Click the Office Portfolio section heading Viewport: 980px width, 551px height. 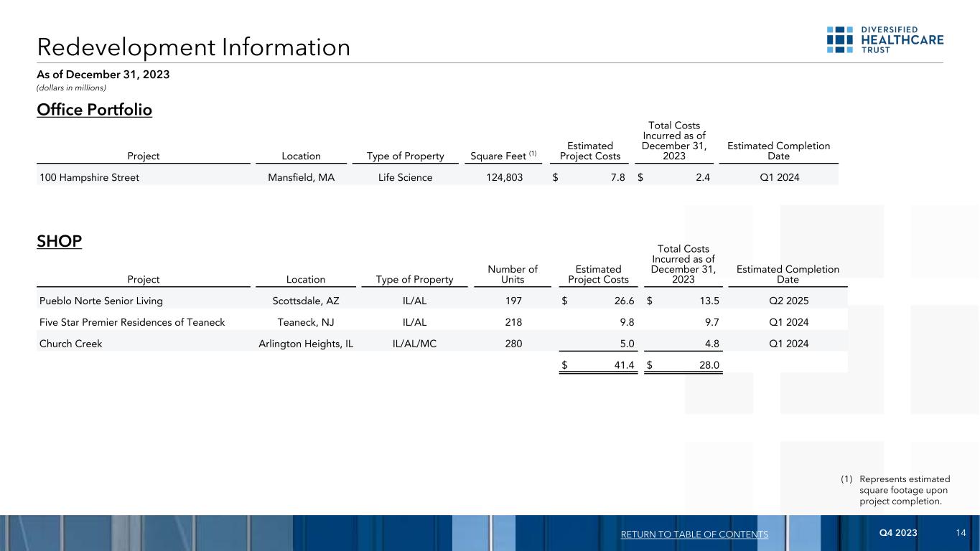(94, 110)
